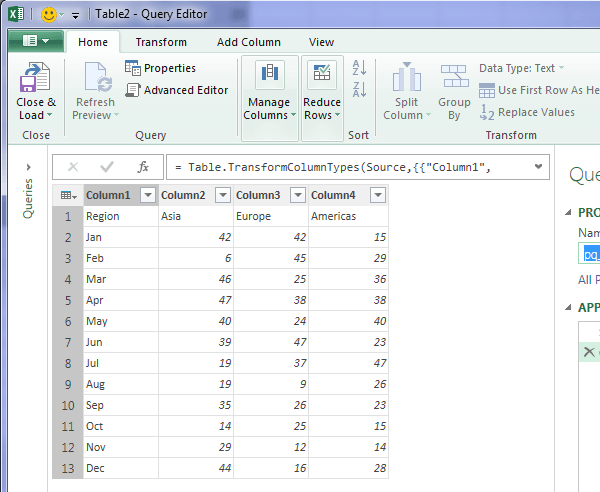600x492 pixels.
Task: Open Column4 filter dropdown
Action: 378,195
